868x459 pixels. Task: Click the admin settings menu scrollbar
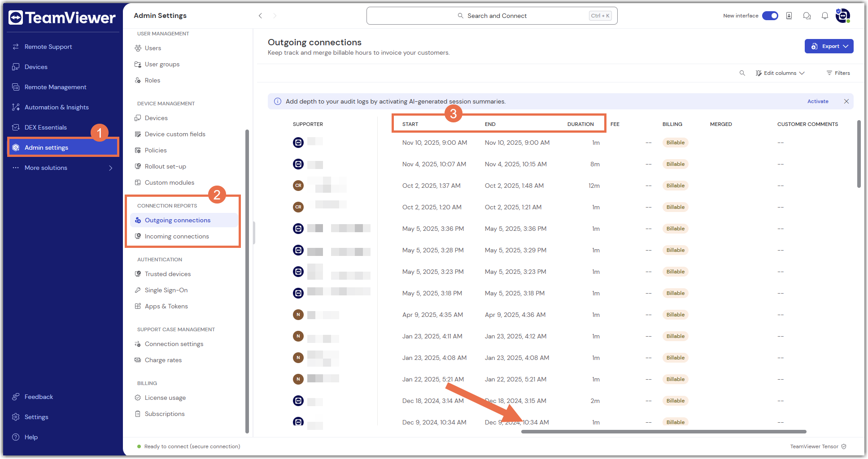pyautogui.click(x=247, y=281)
